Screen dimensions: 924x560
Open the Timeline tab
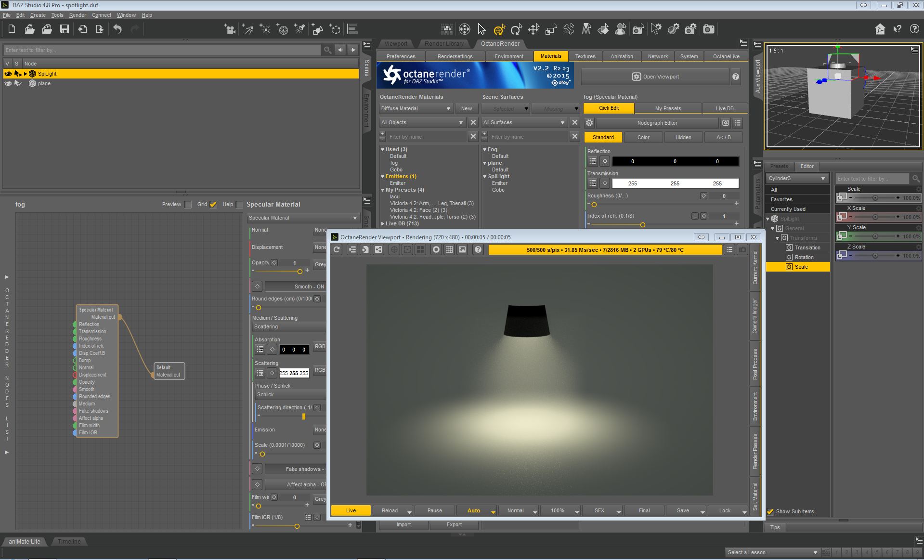coord(69,542)
